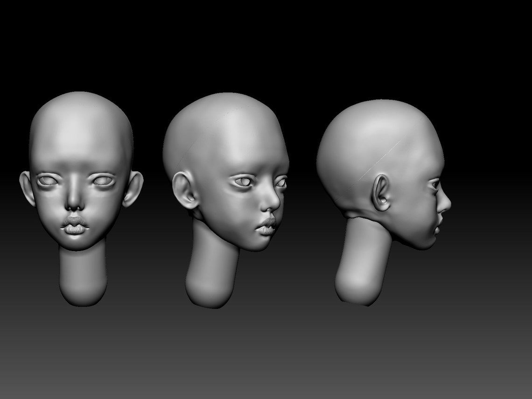Click the lips of the three-quarter view head
This screenshot has height=399, width=532.
(267, 227)
